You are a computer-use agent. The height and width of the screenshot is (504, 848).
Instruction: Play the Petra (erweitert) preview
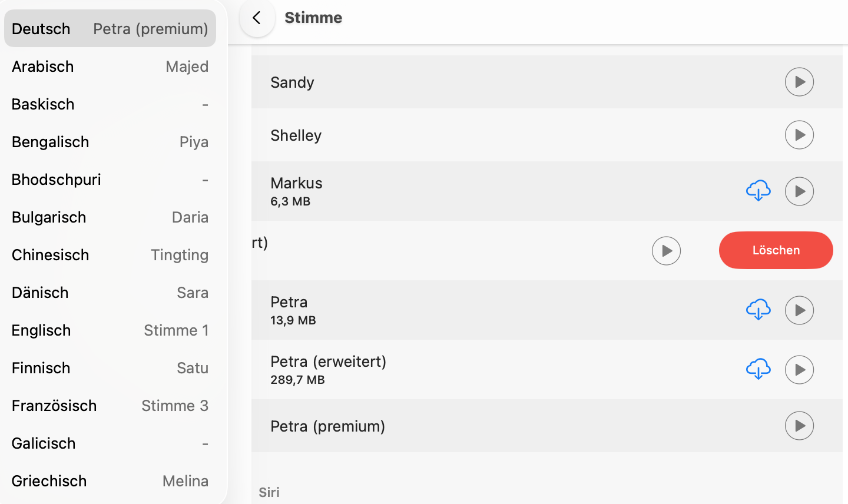(799, 370)
